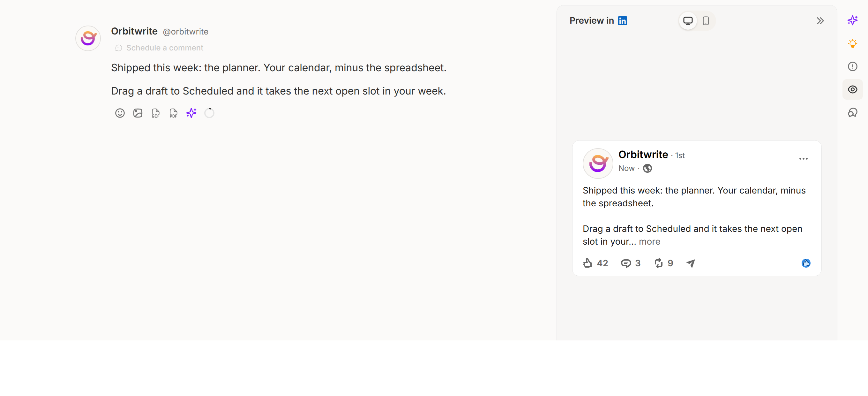Click the "Drag a draft to Scheduled" editor line
This screenshot has height=396, width=868.
click(x=278, y=91)
